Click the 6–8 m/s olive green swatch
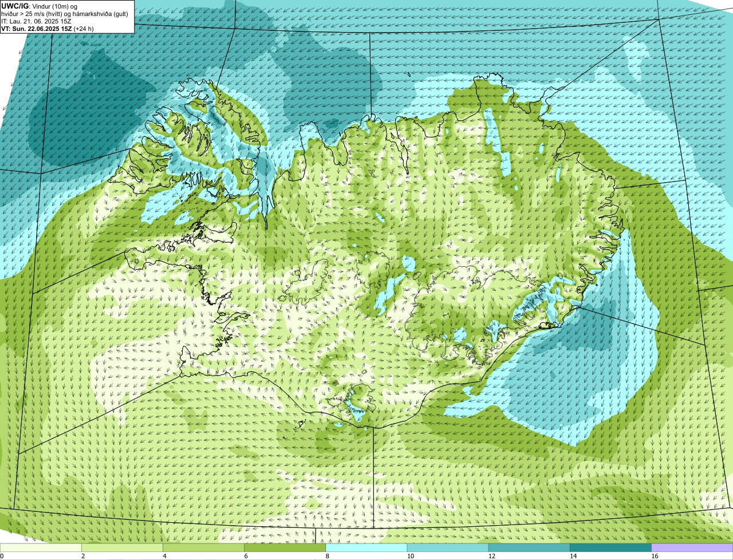The height and width of the screenshot is (560, 733). (285, 548)
